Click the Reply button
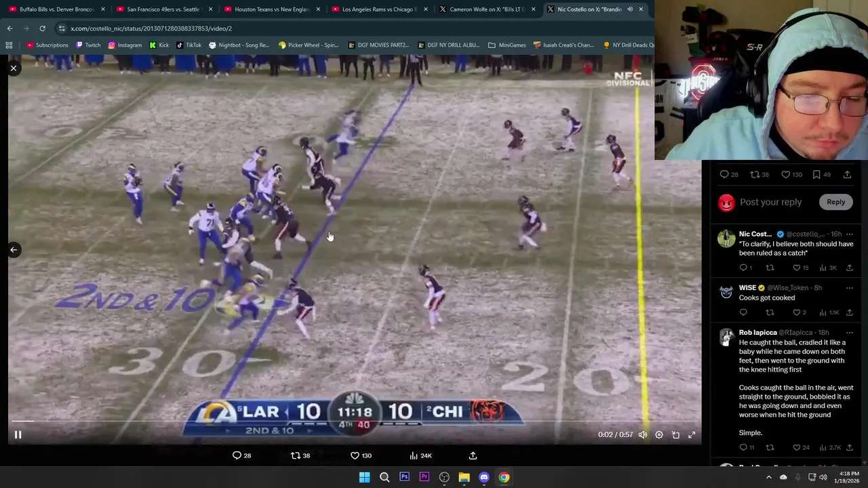 (835, 202)
